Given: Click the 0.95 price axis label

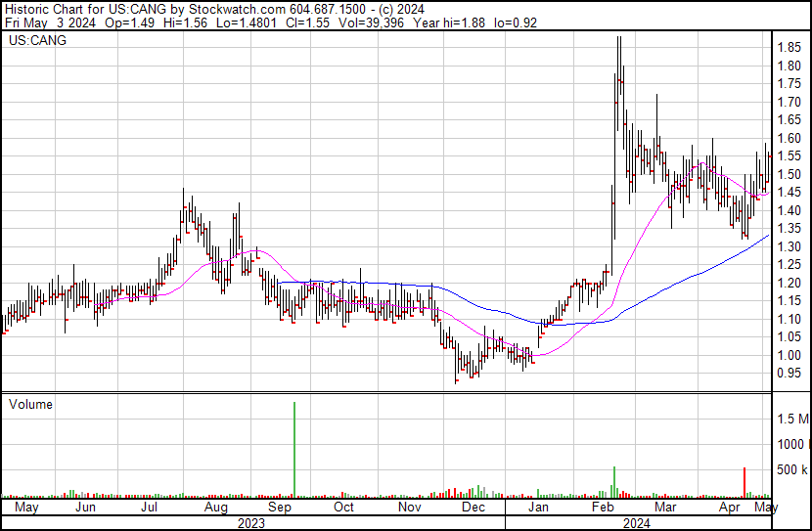Looking at the screenshot, I should pos(789,374).
